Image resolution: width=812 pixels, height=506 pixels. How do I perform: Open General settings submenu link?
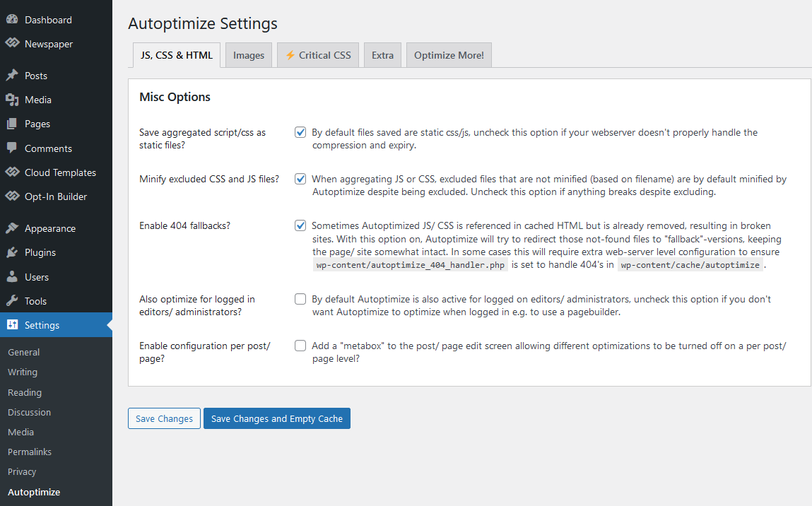click(24, 352)
